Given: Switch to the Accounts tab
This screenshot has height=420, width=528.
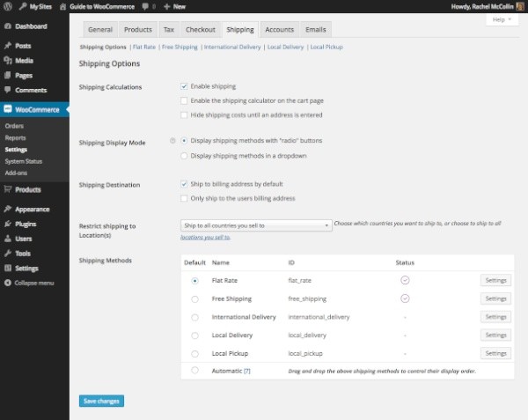Looking at the screenshot, I should tap(280, 30).
